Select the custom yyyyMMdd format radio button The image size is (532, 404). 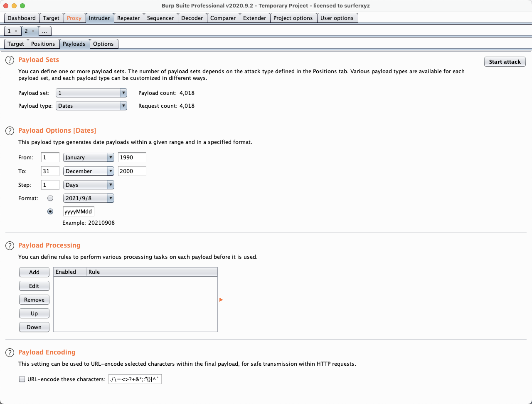point(50,211)
